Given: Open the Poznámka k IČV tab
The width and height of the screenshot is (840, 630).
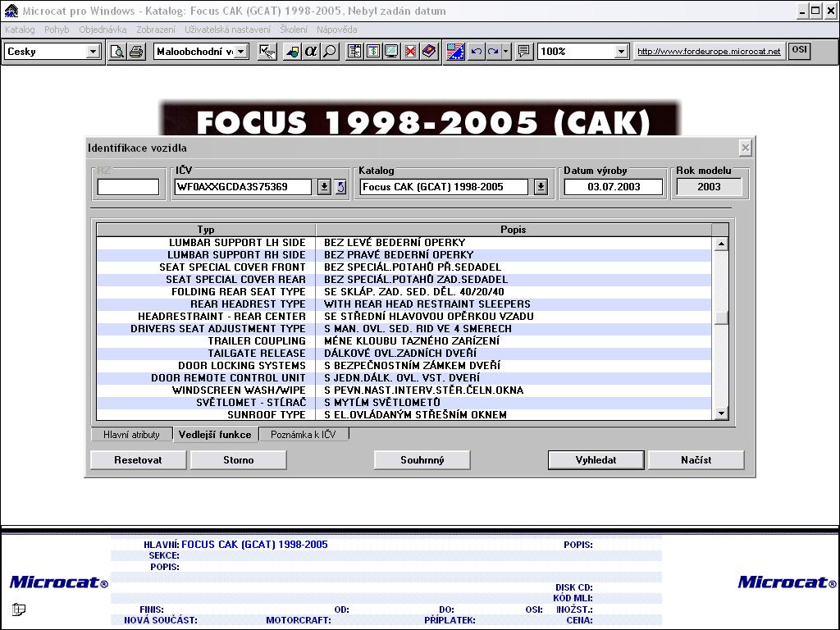Looking at the screenshot, I should point(304,435).
